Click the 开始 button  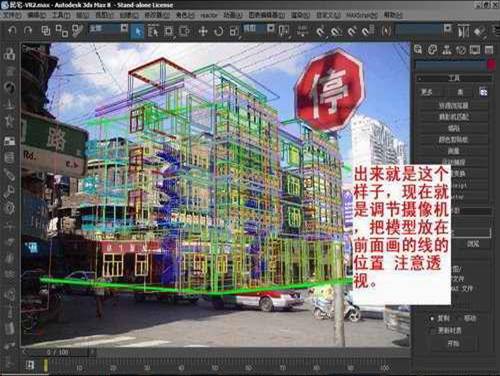pos(454,343)
